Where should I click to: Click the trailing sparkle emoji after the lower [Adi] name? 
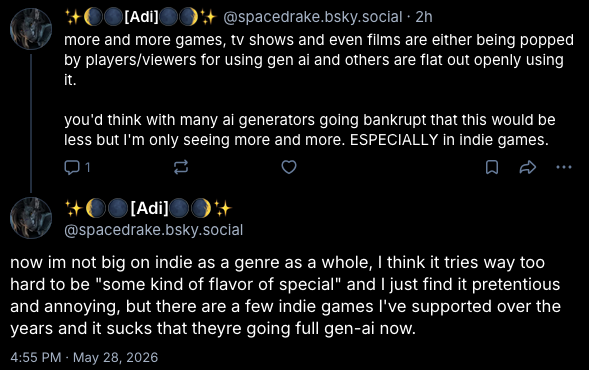pos(223,208)
